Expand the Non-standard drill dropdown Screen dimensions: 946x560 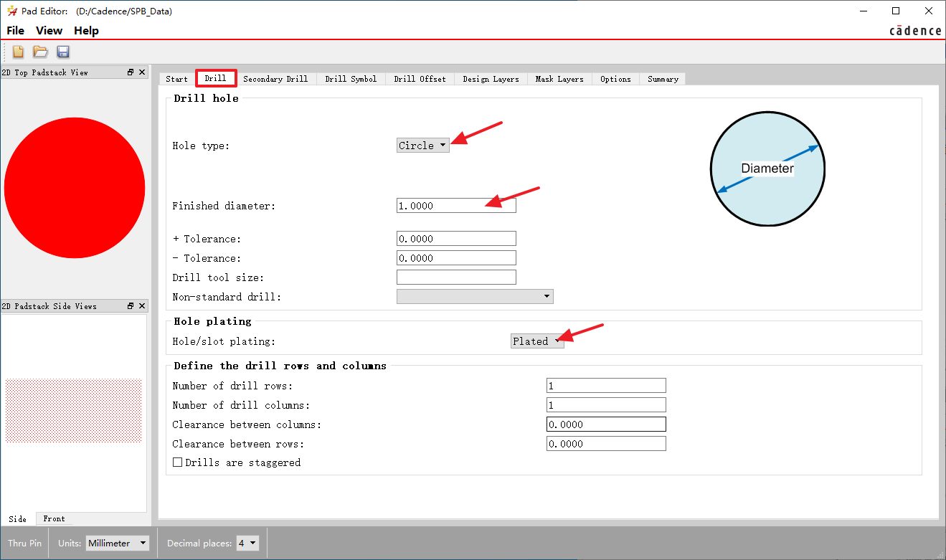click(475, 297)
